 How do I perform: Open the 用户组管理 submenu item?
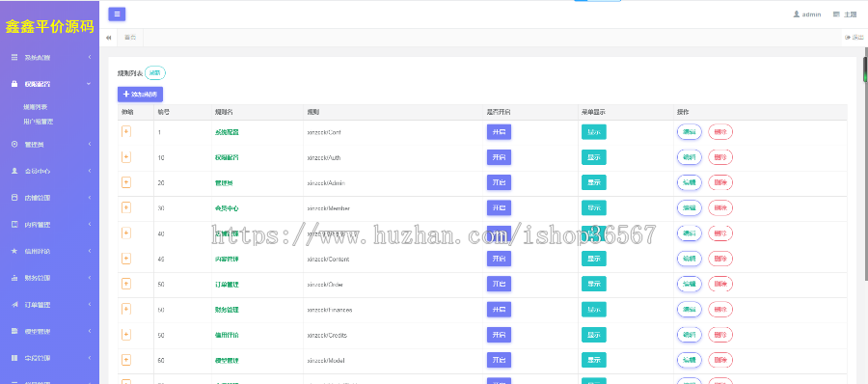[39, 121]
